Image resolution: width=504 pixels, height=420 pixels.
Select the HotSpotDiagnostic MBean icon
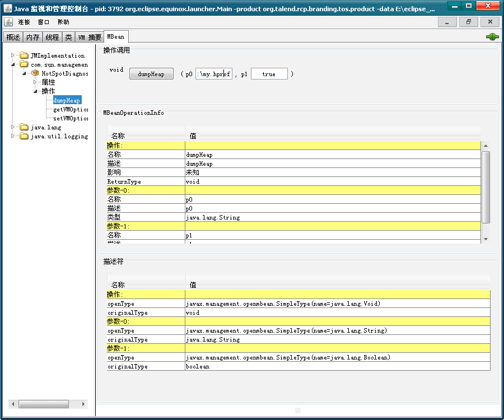(x=35, y=73)
